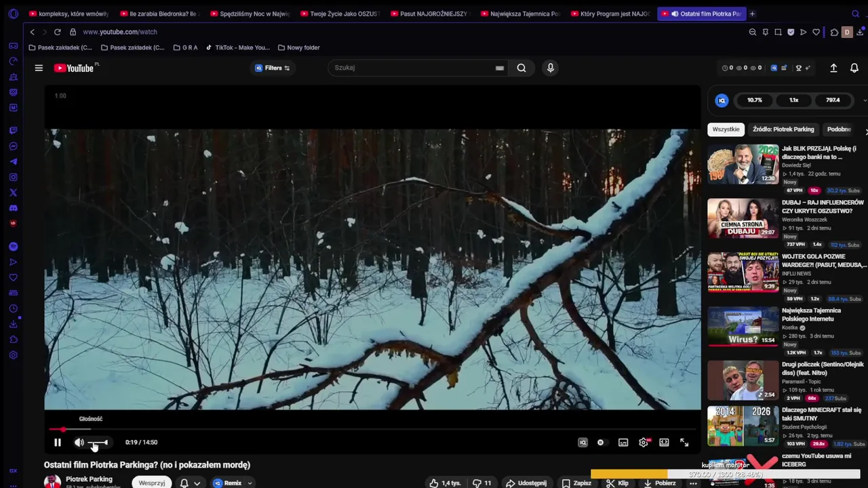Open the Nowy folder bookmark folder
The width and height of the screenshot is (868, 488).
(x=298, y=47)
